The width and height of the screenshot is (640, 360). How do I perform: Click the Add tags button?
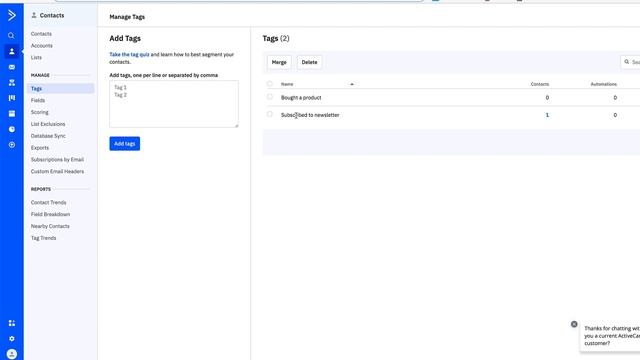[x=124, y=144]
